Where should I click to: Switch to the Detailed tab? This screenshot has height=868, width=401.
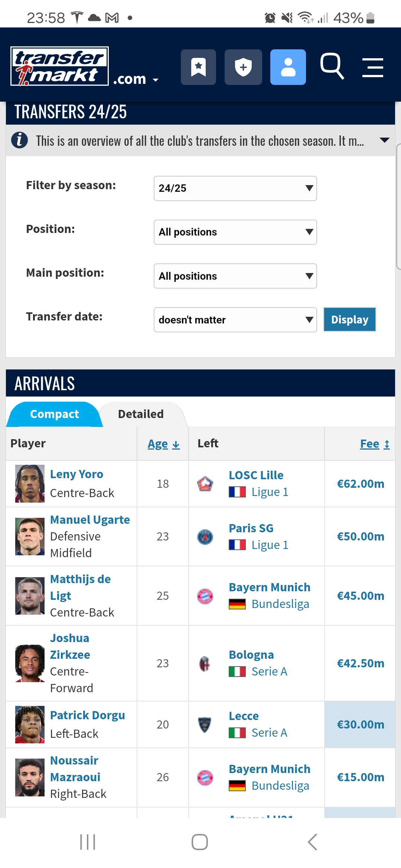[x=141, y=414]
